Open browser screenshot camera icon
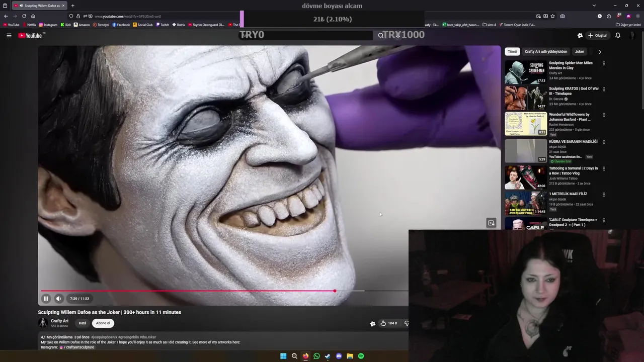The image size is (644, 362). (562, 16)
